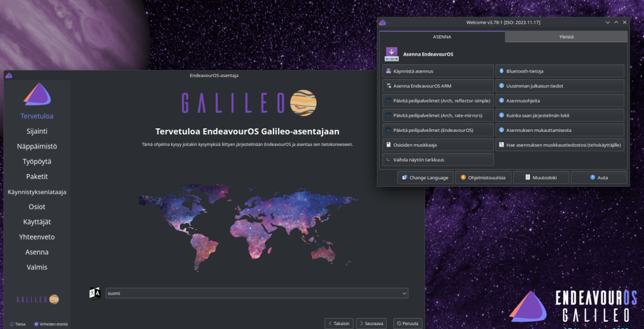Viewport: 644px width, 329px height.
Task: Select Osiot step in installer sidebar
Action: 37,207
